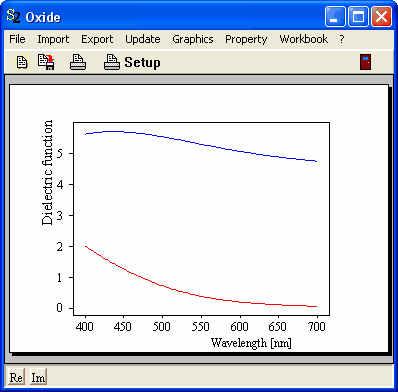Open the Graphics menu
Screen dimensions: 398x392
click(193, 39)
